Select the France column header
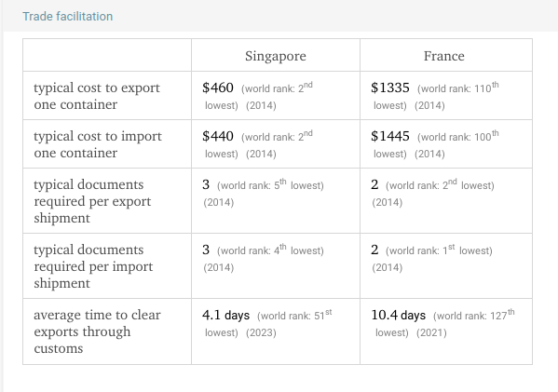This screenshot has height=392, width=558. 443,56
